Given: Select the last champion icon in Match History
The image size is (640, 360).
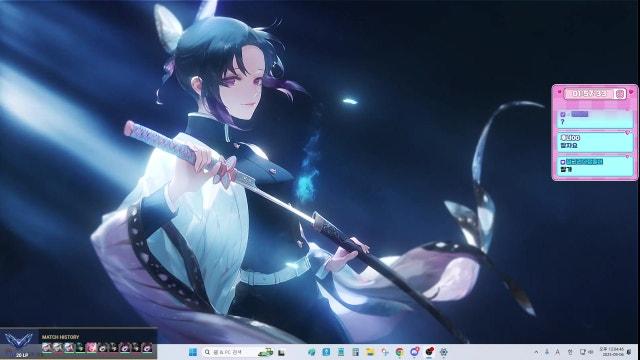Looking at the screenshot, I should (x=147, y=347).
